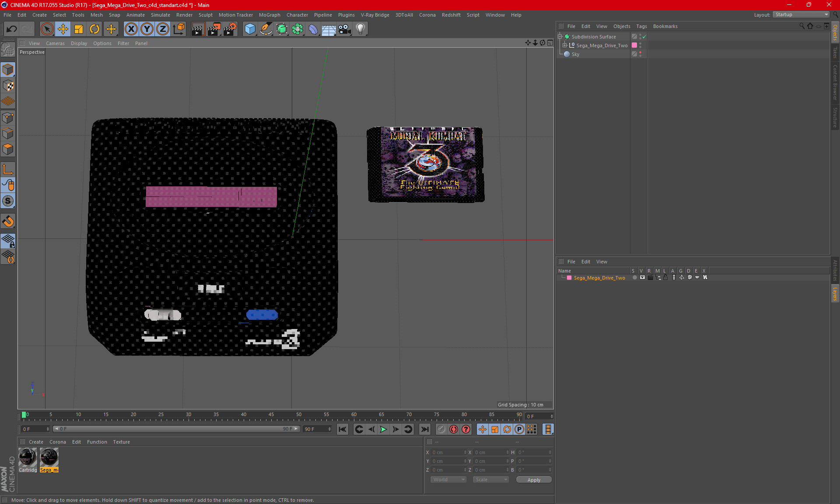Collapse the Subdivision Surface tree item

(x=560, y=37)
